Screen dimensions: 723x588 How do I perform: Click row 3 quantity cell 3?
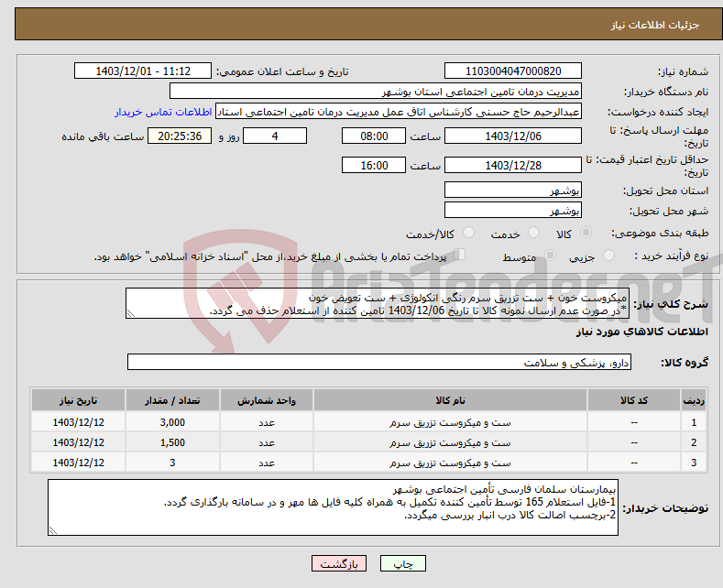(x=172, y=463)
